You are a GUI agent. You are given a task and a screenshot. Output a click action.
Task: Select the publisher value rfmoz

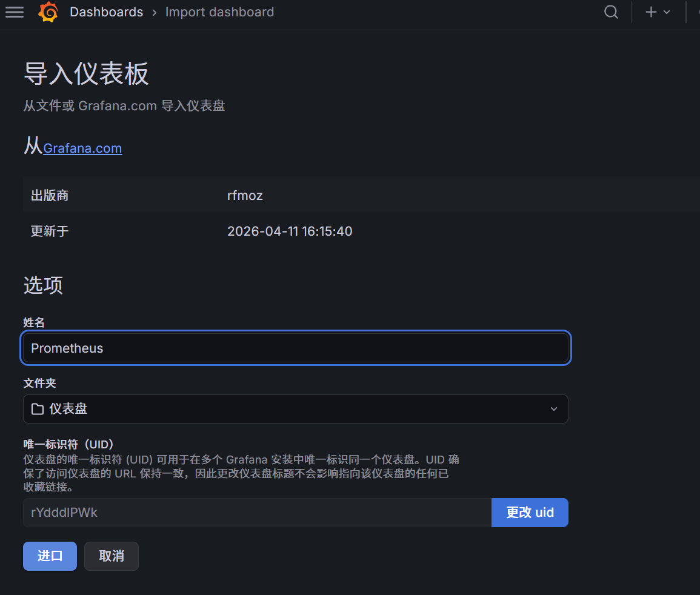pyautogui.click(x=245, y=196)
